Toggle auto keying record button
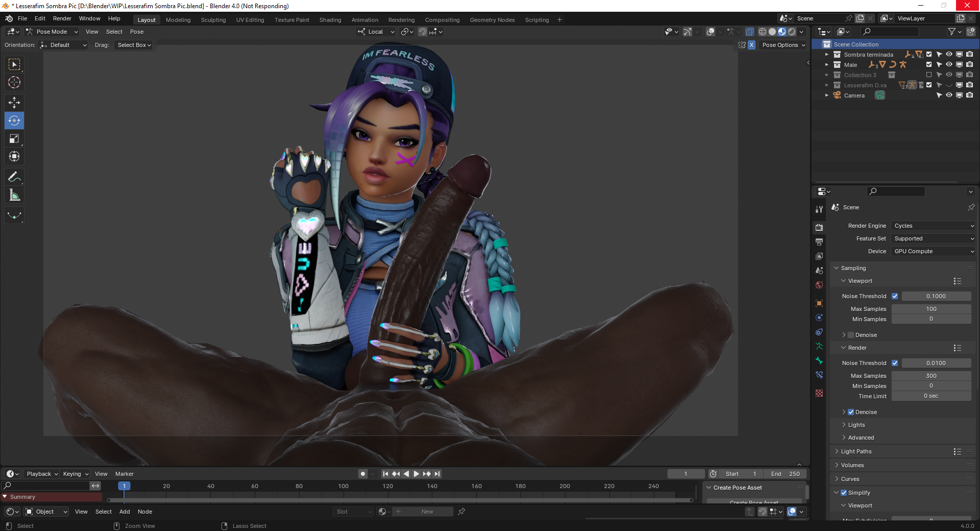980x531 pixels. click(363, 474)
